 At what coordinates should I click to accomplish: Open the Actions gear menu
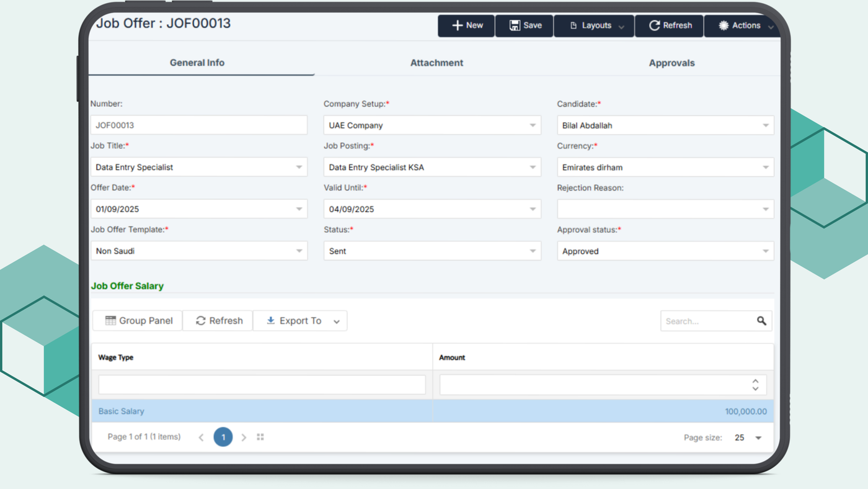point(743,25)
